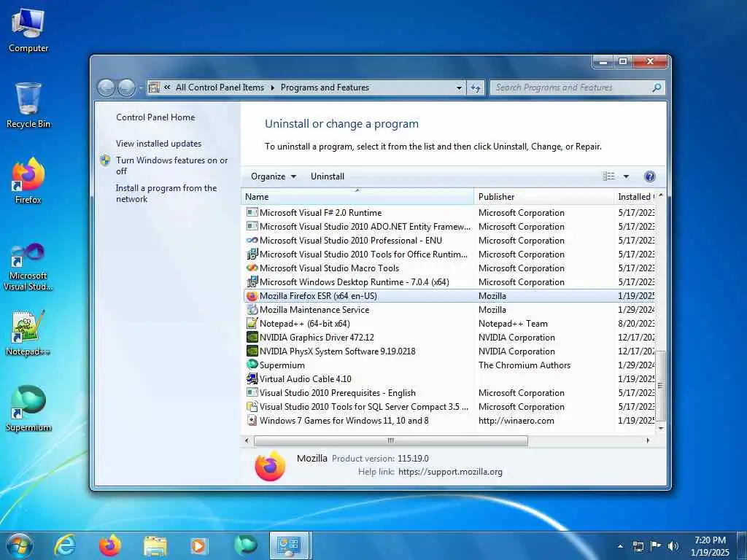
Task: Select the Supermium desktop shortcut
Action: (28, 408)
